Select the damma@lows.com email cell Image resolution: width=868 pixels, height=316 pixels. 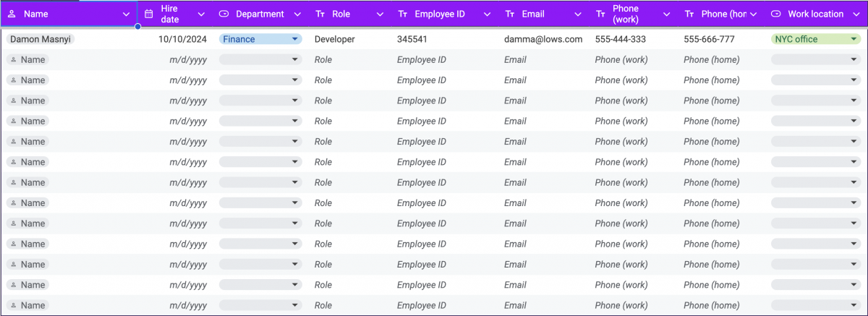(543, 39)
